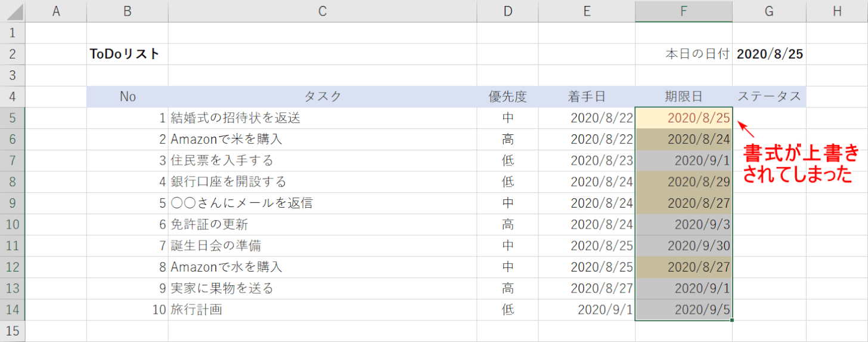Select column G header

tap(770, 11)
